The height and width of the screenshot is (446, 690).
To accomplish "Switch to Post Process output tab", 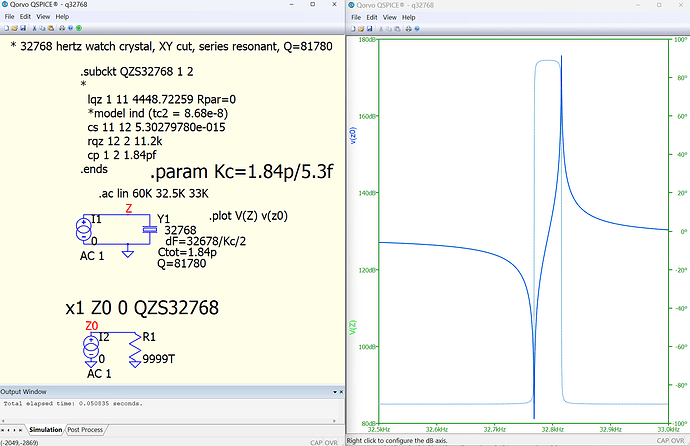I will pyautogui.click(x=85, y=430).
